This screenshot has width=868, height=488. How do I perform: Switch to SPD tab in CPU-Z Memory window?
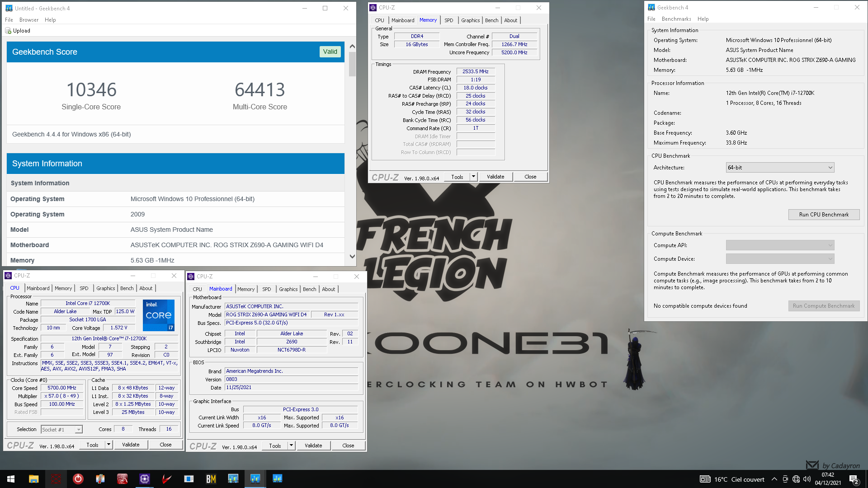(448, 20)
